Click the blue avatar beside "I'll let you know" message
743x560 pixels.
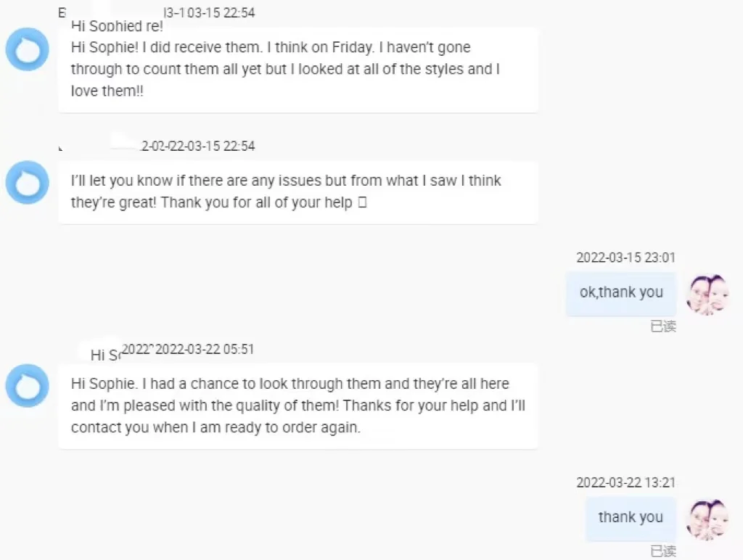28,183
